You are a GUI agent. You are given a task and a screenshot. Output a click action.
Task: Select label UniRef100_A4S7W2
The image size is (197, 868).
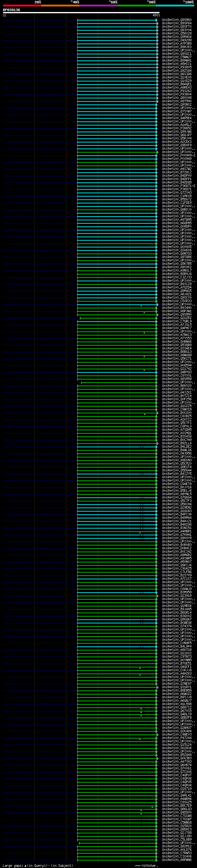point(176,169)
